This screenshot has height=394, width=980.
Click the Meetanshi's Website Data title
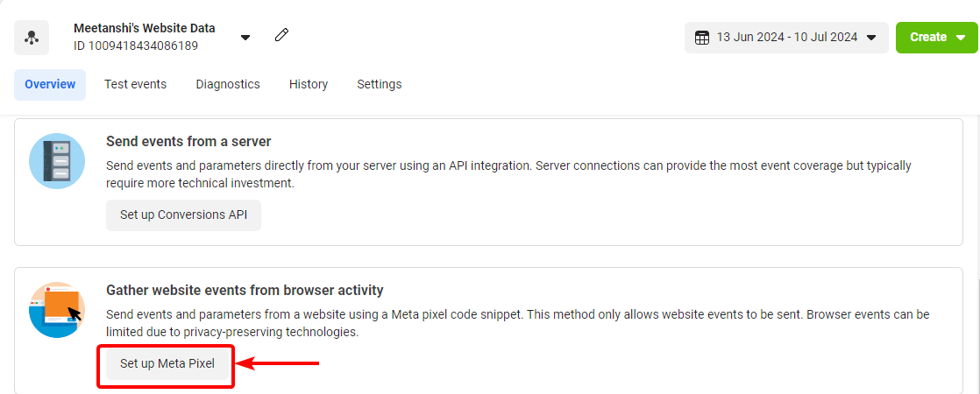(145, 28)
